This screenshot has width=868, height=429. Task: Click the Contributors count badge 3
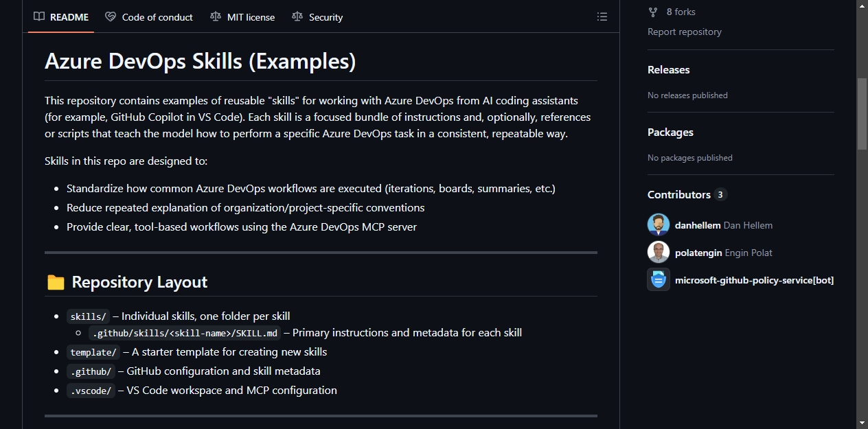tap(720, 195)
